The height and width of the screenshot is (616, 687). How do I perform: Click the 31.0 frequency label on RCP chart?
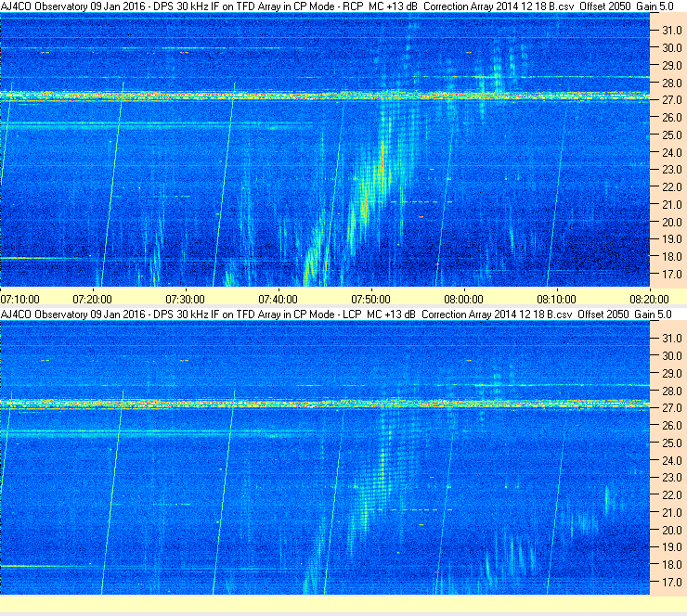[672, 31]
